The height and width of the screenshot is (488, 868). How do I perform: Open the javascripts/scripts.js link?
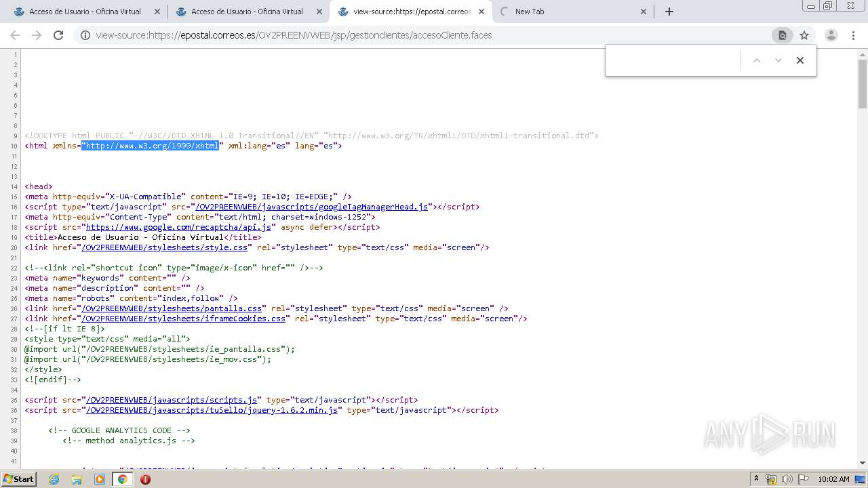[172, 400]
